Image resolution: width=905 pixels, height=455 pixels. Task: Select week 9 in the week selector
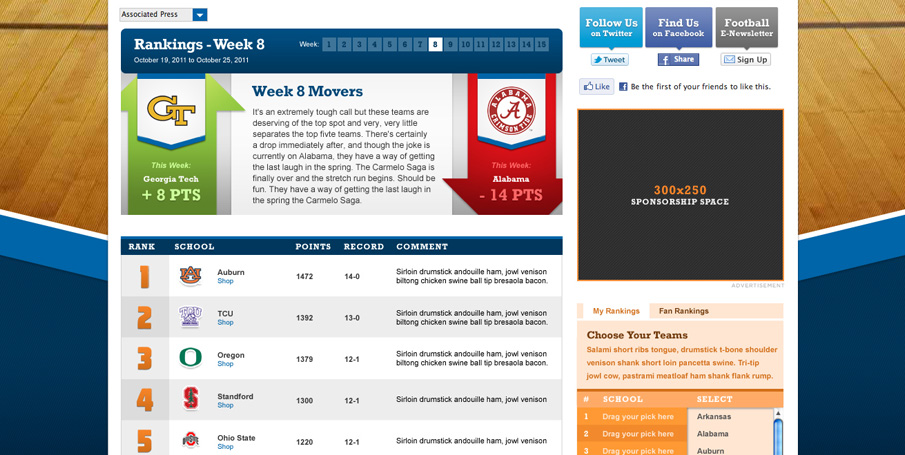(x=451, y=44)
